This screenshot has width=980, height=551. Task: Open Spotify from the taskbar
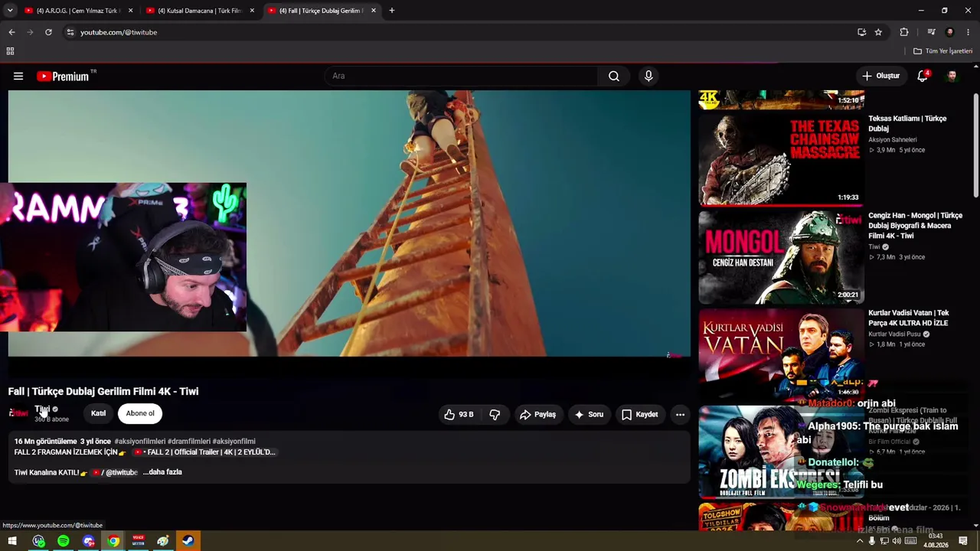pos(64,541)
